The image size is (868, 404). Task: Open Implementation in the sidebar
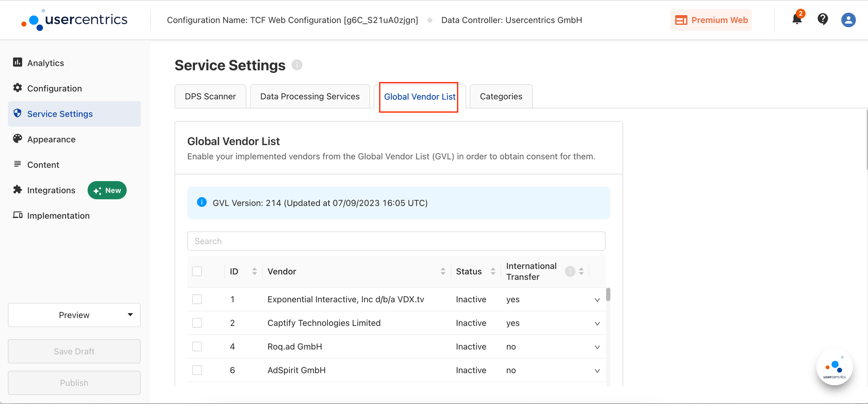(74, 216)
